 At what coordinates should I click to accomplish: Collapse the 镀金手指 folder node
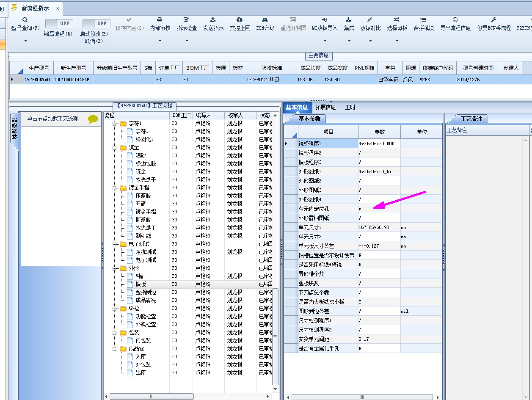[115, 188]
